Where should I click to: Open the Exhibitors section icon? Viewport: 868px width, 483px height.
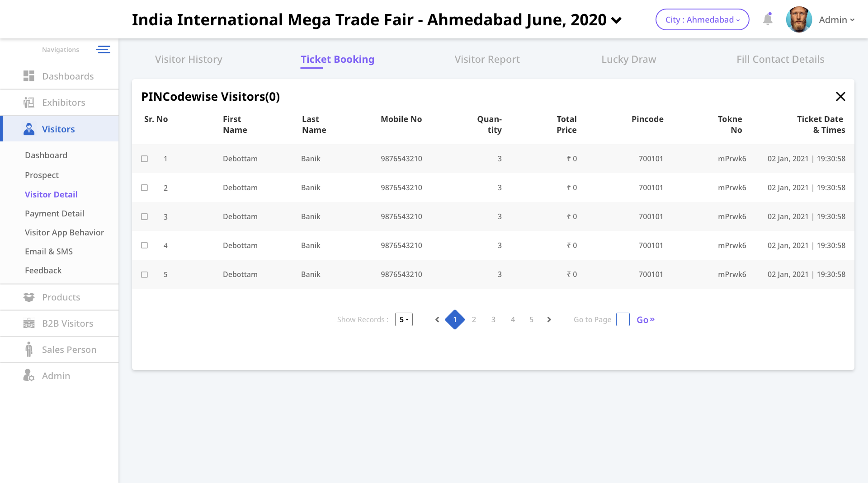pyautogui.click(x=29, y=103)
